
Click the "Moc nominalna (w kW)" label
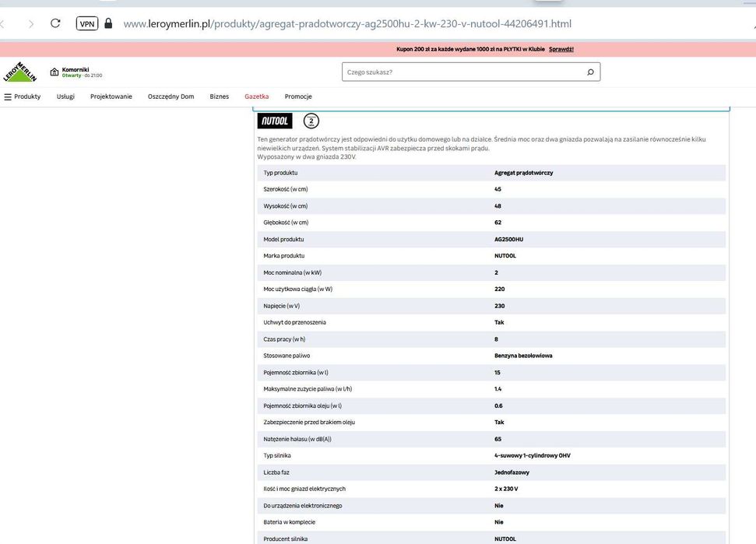point(292,272)
